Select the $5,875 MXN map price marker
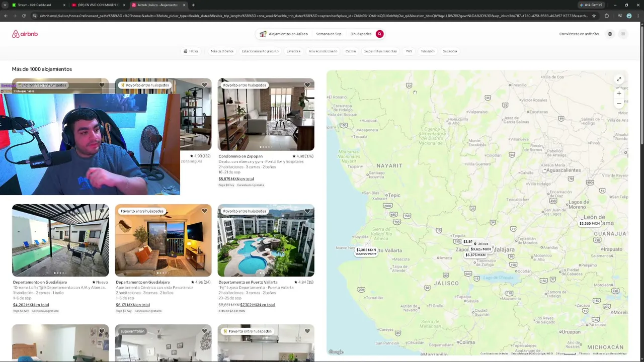This screenshot has width=644, height=362. [x=475, y=255]
